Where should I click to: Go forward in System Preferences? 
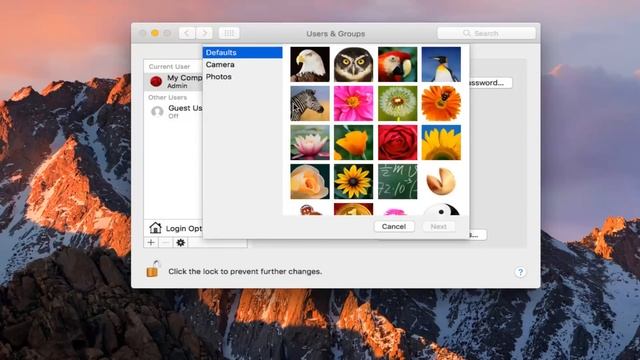click(x=204, y=33)
